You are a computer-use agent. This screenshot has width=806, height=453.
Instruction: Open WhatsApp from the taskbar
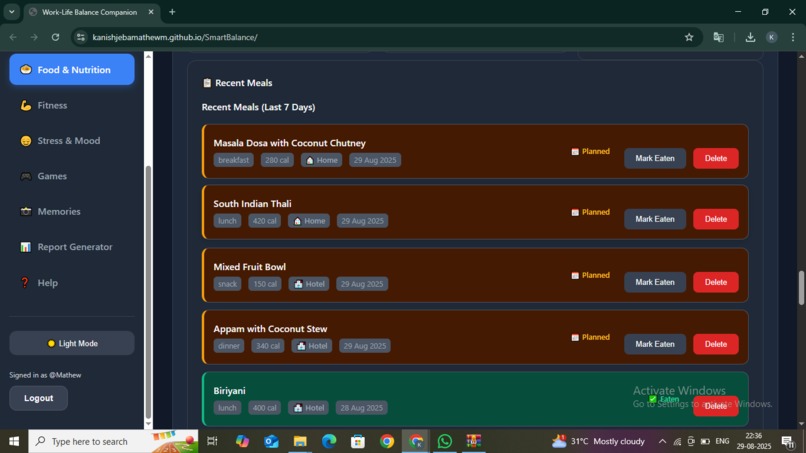(445, 441)
